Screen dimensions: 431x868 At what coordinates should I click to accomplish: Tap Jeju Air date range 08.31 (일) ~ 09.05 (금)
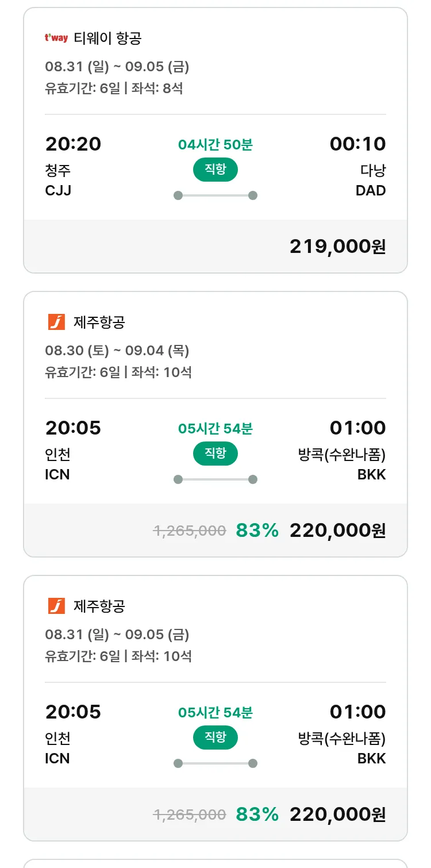[117, 635]
